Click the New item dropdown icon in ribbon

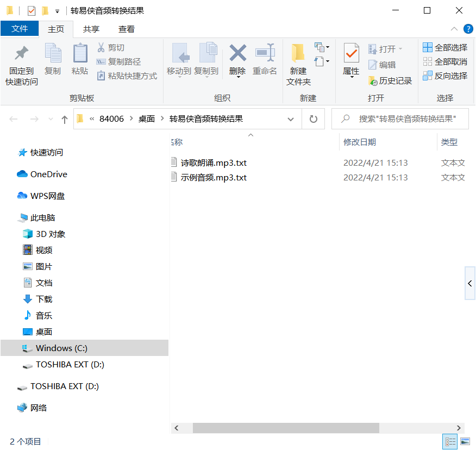[x=322, y=47]
